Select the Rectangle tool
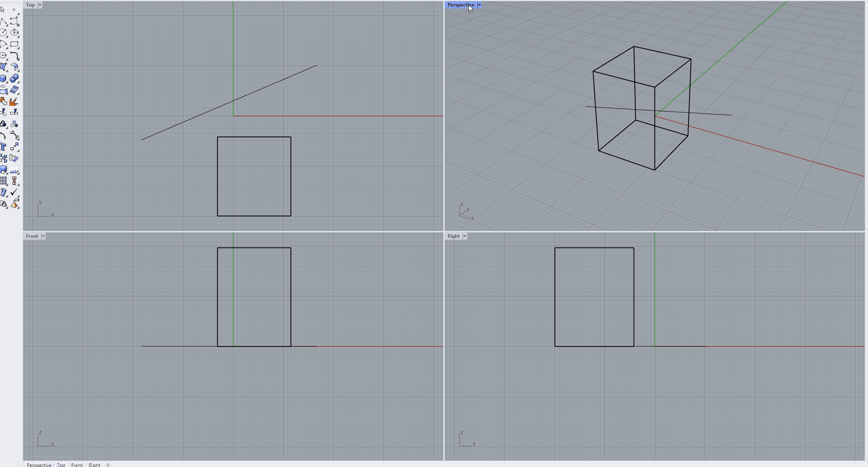868x467 pixels. click(x=14, y=44)
